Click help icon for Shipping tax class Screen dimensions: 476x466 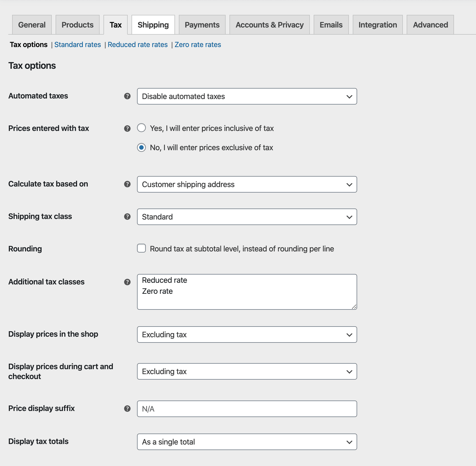point(127,216)
